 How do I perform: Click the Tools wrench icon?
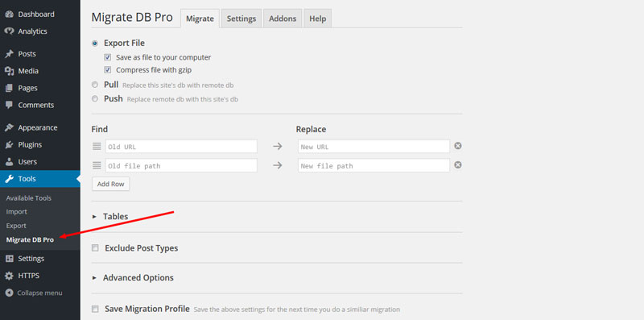point(9,179)
